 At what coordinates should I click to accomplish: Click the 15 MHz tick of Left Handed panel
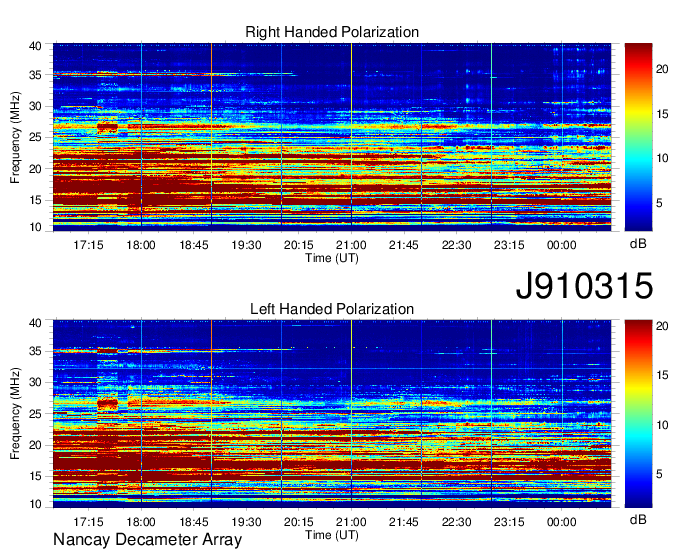pos(35,476)
